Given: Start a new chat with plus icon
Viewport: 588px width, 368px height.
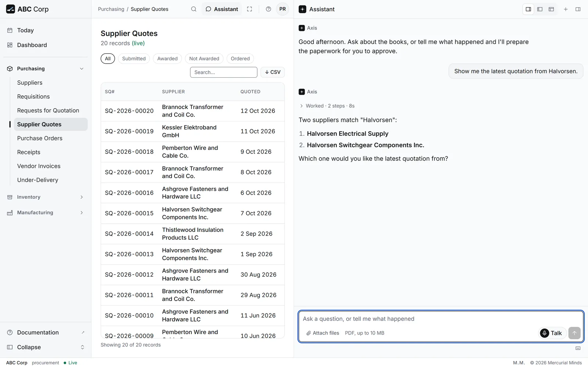Looking at the screenshot, I should click(x=566, y=9).
